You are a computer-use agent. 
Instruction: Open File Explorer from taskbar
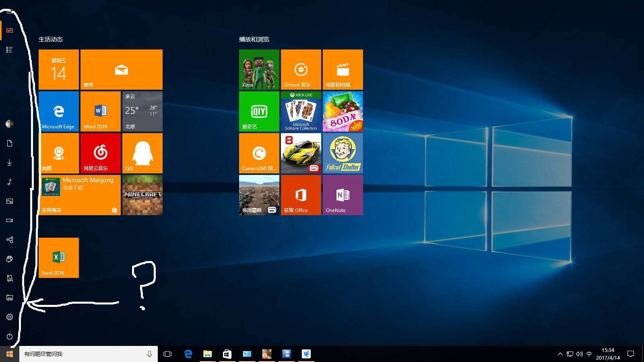point(207,354)
